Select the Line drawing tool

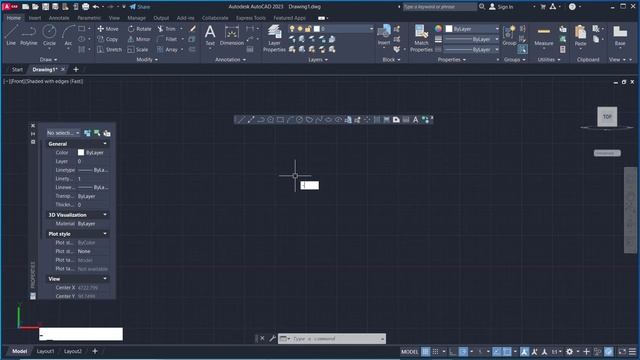coord(11,35)
